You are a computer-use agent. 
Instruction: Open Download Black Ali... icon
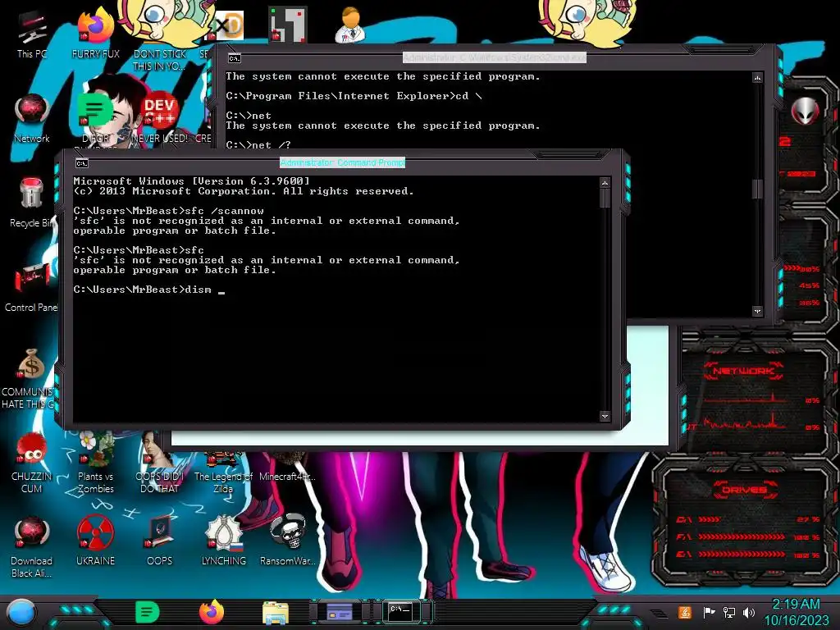point(31,547)
